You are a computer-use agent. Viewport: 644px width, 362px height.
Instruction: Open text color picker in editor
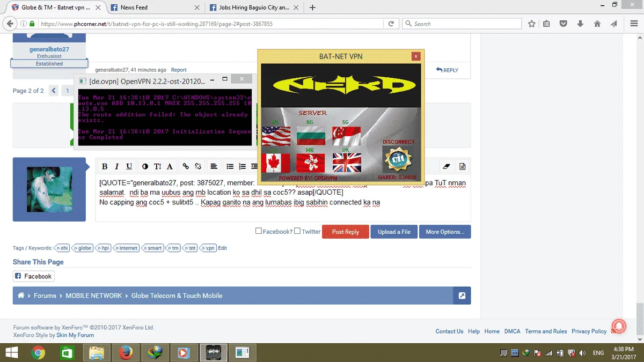point(145,166)
